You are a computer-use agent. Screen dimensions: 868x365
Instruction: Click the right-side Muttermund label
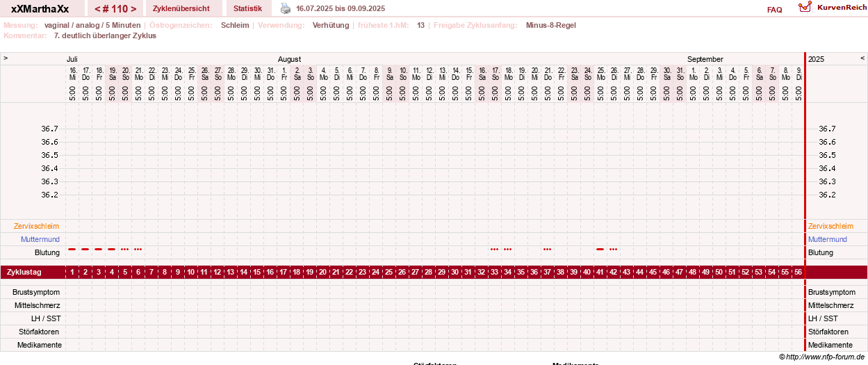point(828,239)
